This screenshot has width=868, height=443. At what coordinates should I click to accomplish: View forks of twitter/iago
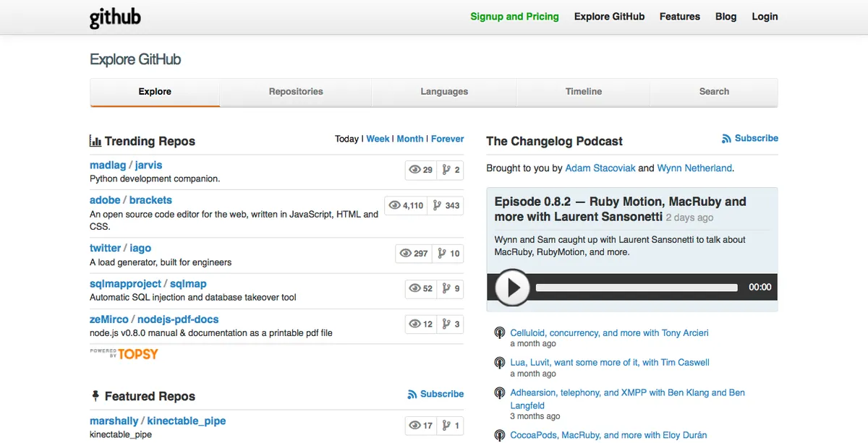tap(450, 254)
